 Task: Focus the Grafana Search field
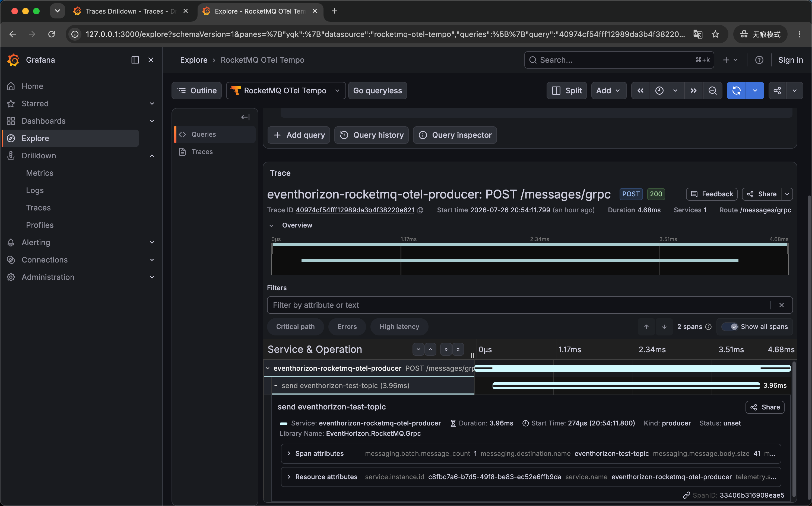point(619,60)
